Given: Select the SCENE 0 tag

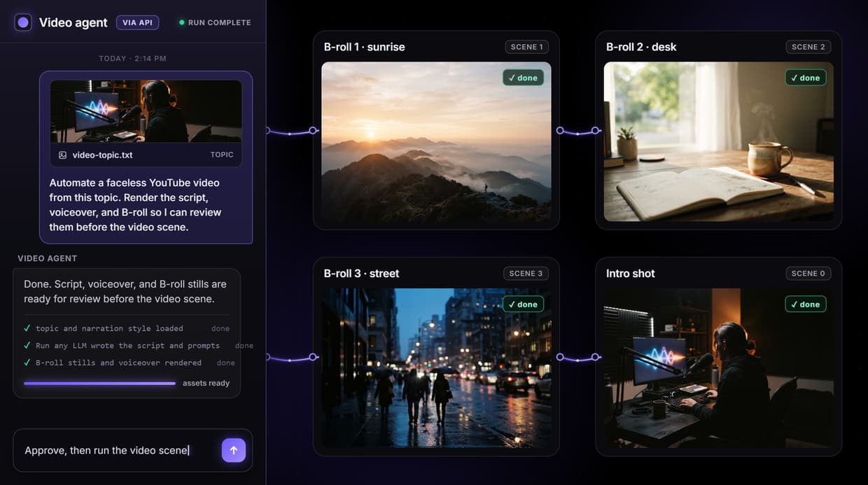Looking at the screenshot, I should (x=808, y=273).
